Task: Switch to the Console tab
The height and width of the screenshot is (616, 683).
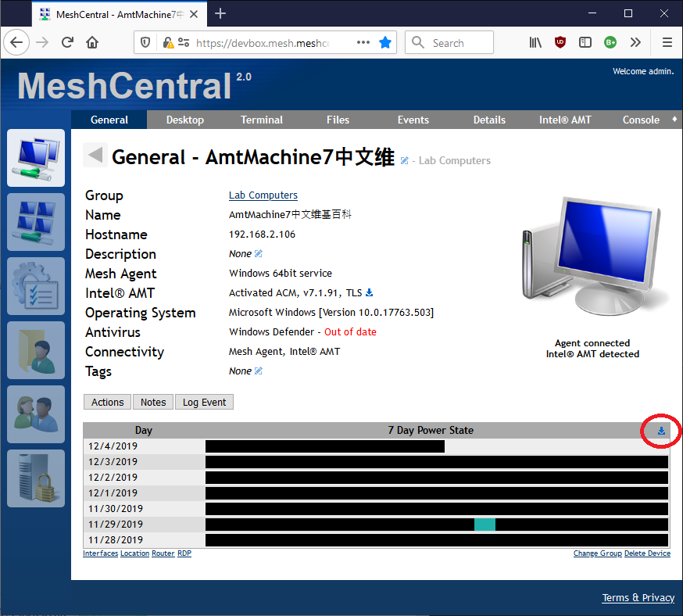Action: coord(641,120)
